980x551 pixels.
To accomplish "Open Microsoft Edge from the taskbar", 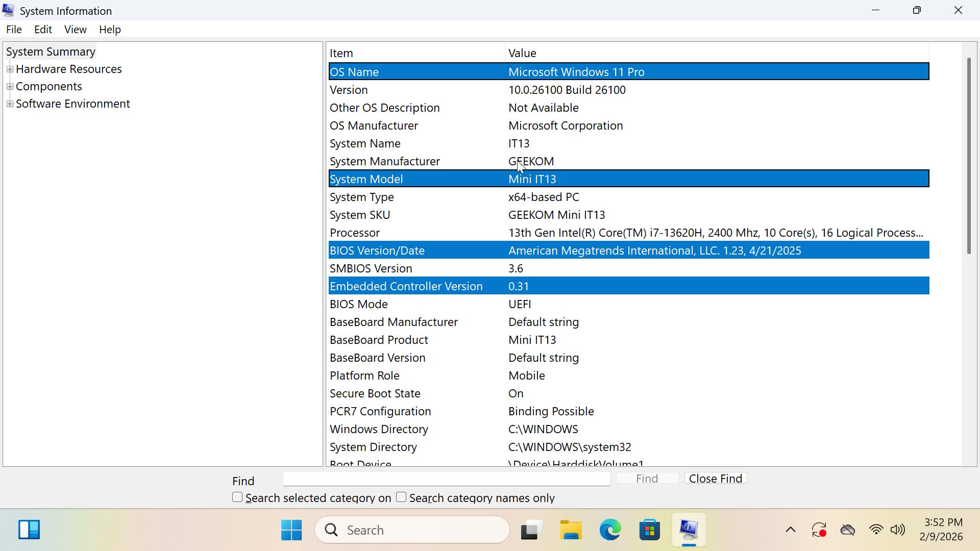I will click(610, 530).
